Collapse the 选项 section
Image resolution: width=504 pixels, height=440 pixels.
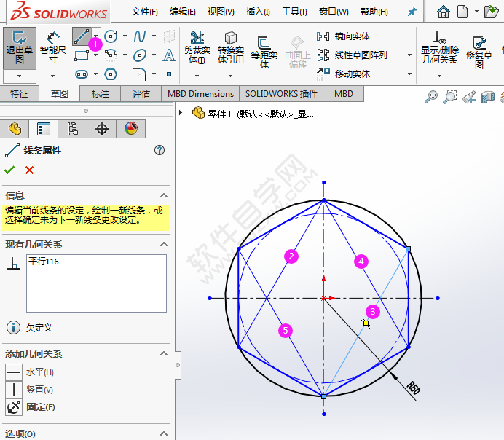coord(164,433)
